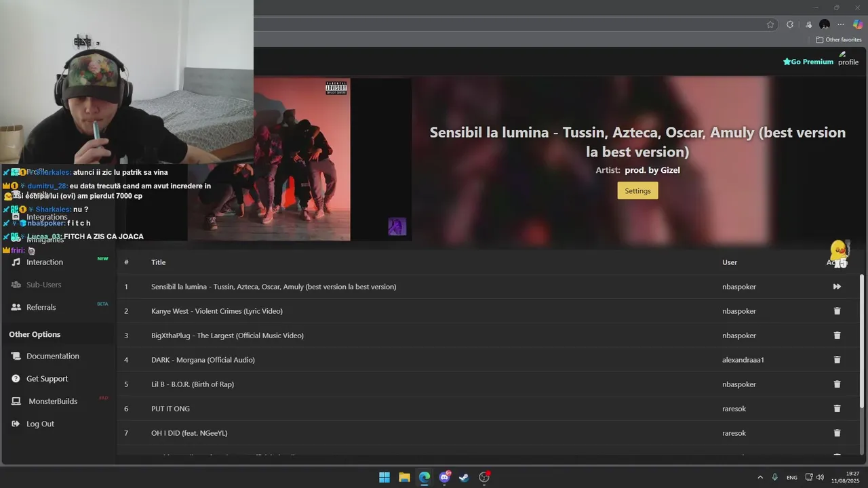Select Sensibil la lumina row title in queue

[273, 287]
